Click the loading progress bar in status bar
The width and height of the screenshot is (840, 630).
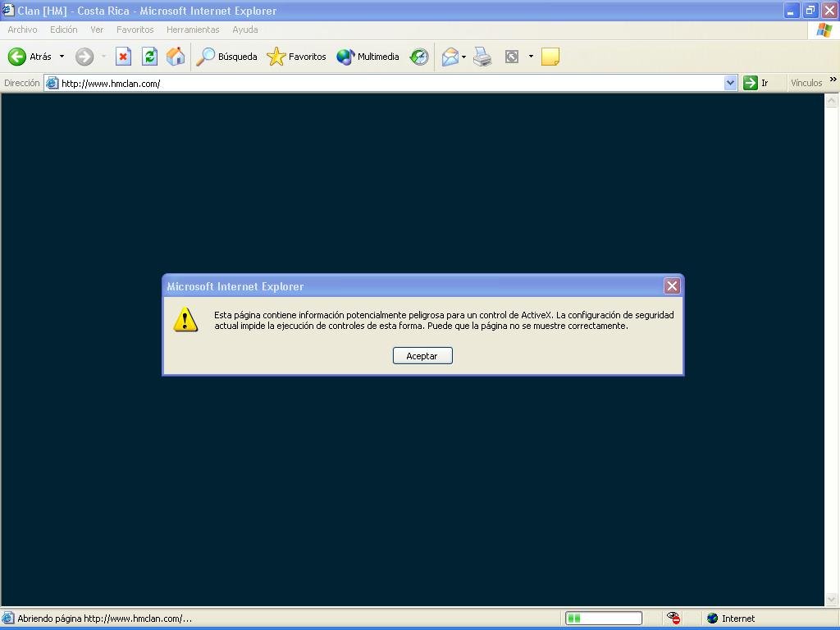(x=604, y=619)
